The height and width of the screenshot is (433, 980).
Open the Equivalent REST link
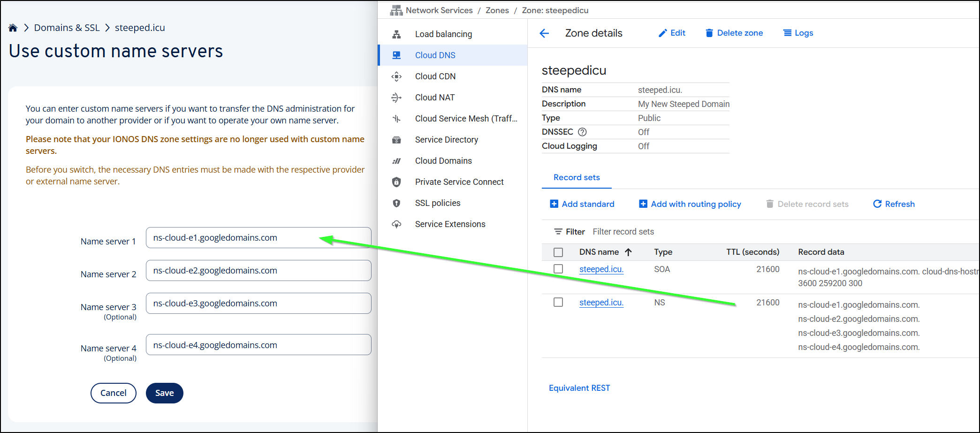tap(579, 388)
